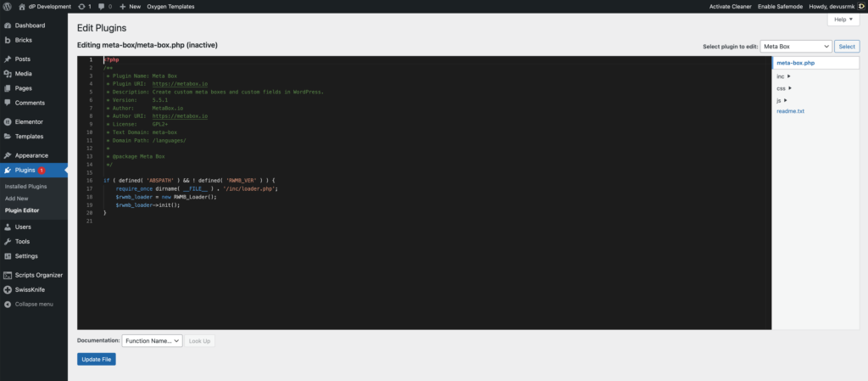868x381 pixels.
Task: Click the Description comment line
Action: point(214,92)
